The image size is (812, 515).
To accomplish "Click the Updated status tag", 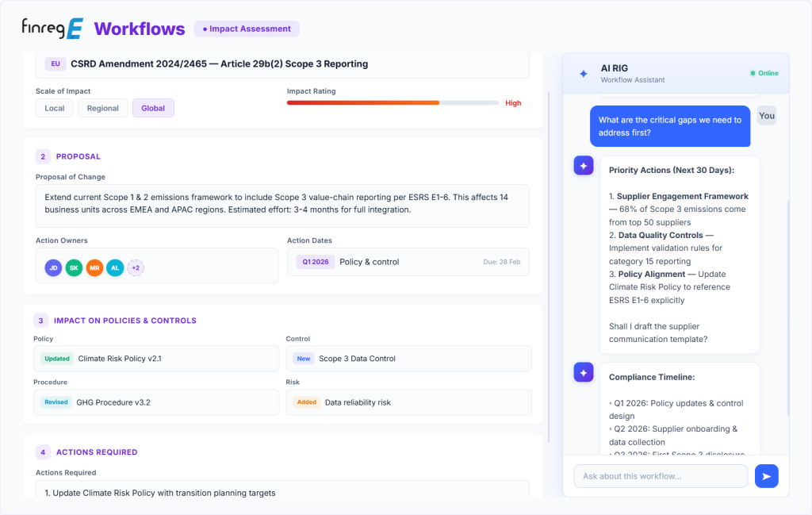I will (57, 359).
